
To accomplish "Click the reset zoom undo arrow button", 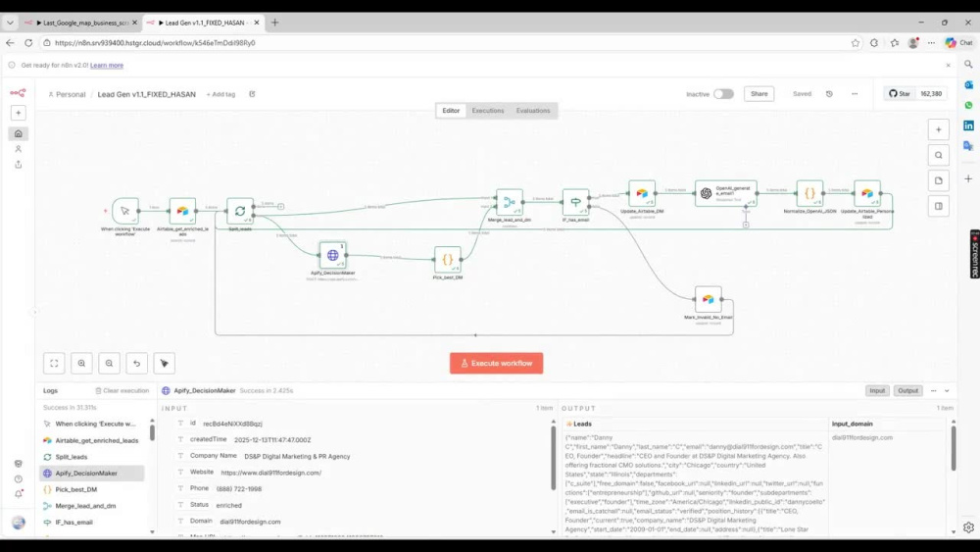I will (x=137, y=363).
